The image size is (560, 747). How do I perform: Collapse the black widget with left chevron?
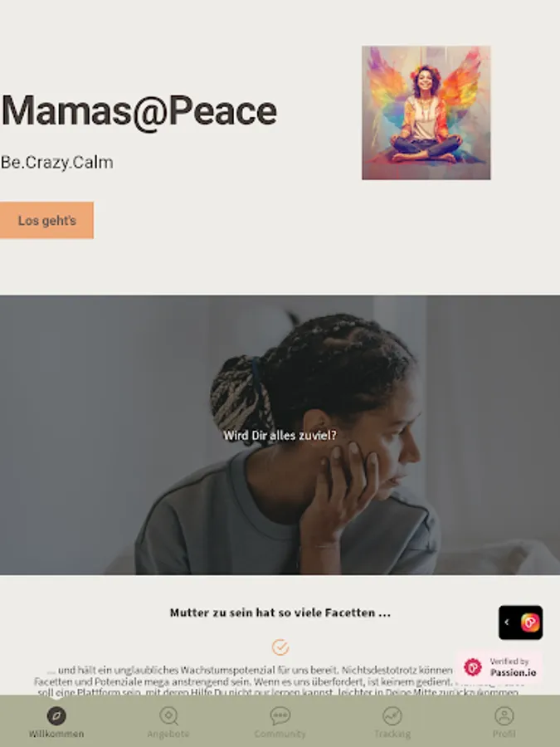click(507, 622)
